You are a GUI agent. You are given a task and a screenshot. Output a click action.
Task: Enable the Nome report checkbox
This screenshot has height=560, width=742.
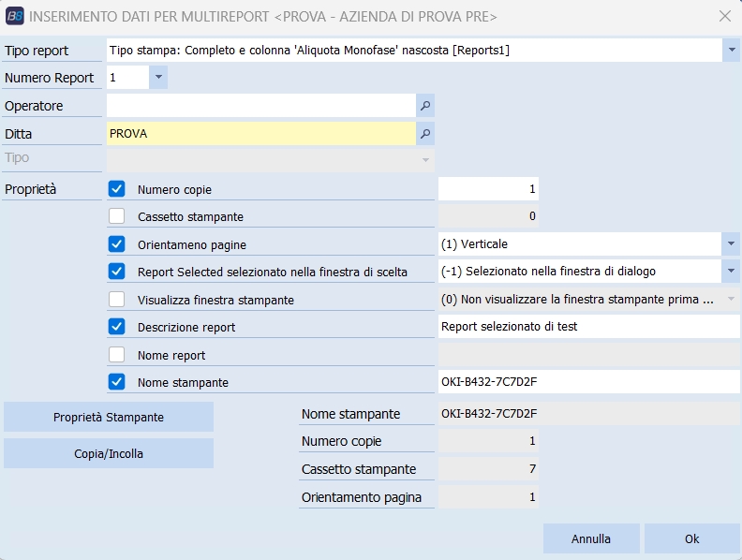117,355
